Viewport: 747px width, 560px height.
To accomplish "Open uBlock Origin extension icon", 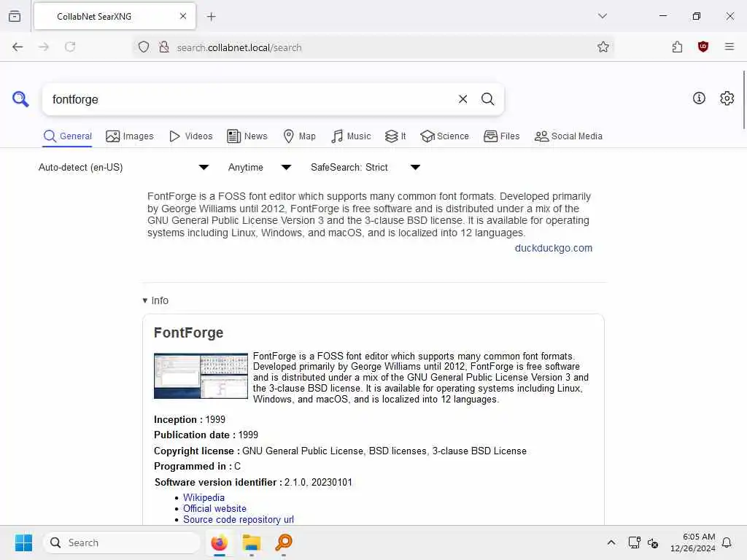I will point(703,47).
